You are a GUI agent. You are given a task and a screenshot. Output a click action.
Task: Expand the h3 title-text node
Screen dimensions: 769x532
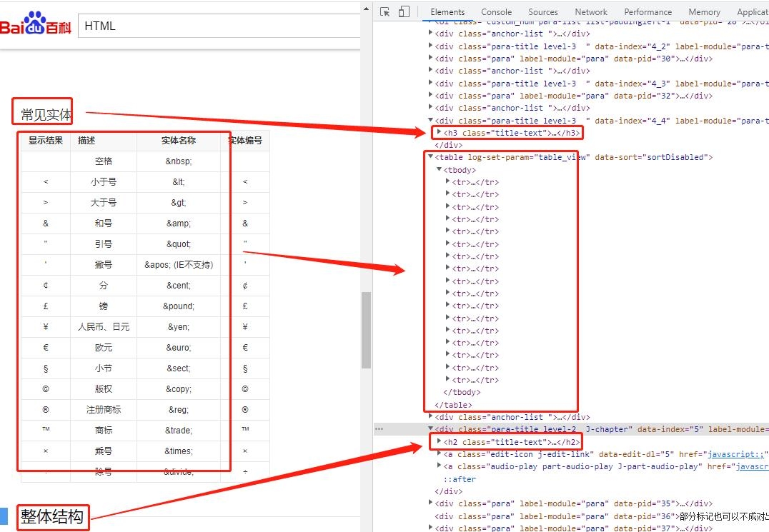(440, 132)
